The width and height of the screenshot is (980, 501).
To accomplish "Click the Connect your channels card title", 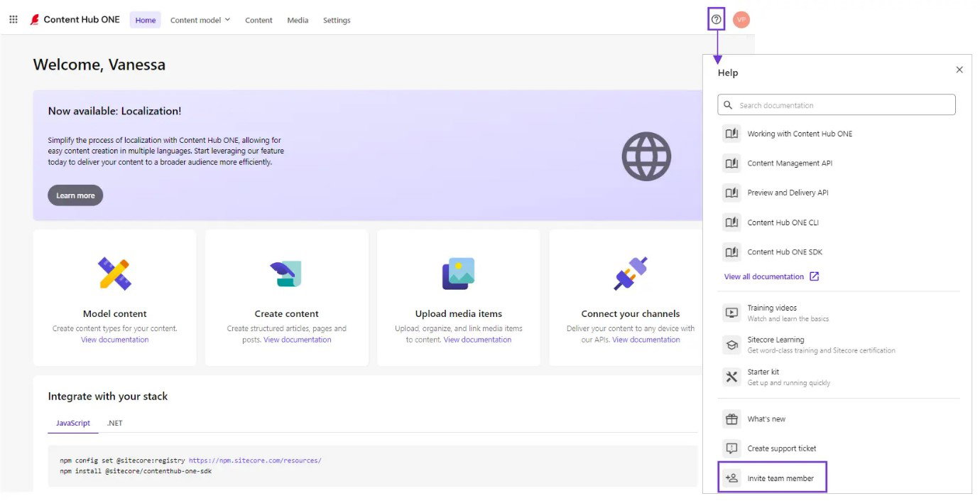I will 631,313.
